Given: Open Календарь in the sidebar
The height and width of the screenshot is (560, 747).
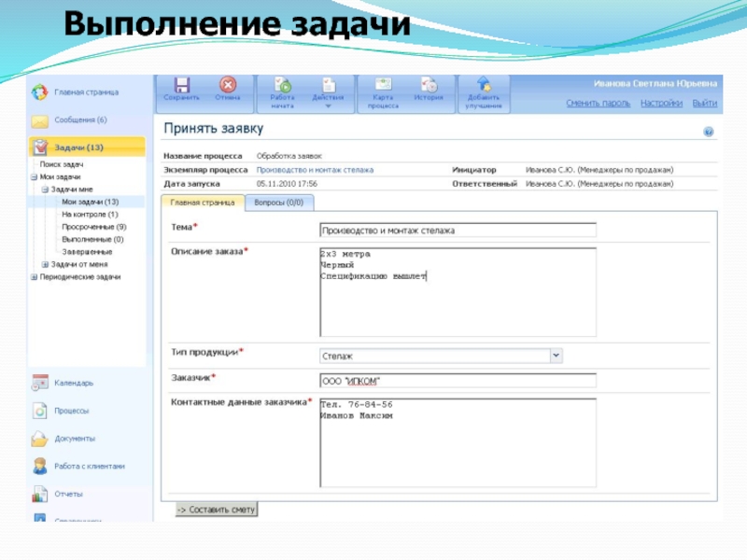Looking at the screenshot, I should [x=39, y=383].
